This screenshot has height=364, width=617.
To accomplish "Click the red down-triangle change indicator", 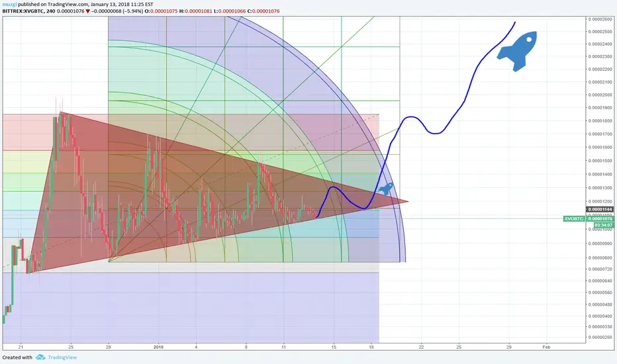I will 88,11.
